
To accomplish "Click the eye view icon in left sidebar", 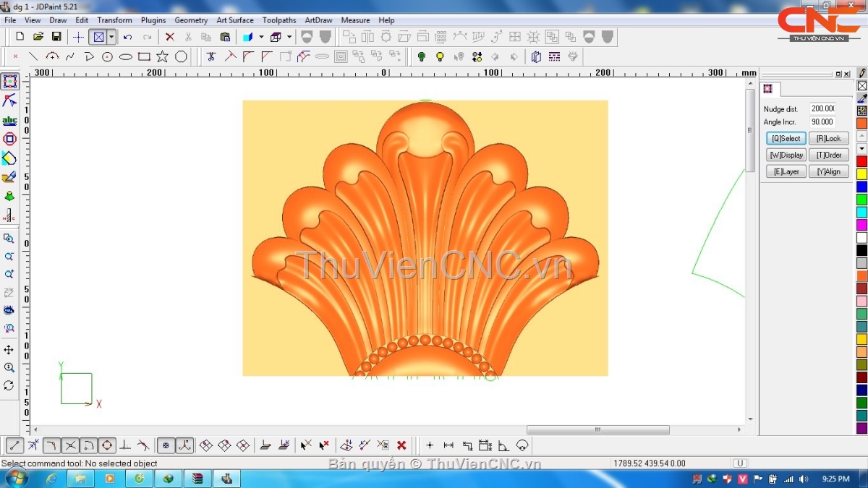I will (9, 310).
